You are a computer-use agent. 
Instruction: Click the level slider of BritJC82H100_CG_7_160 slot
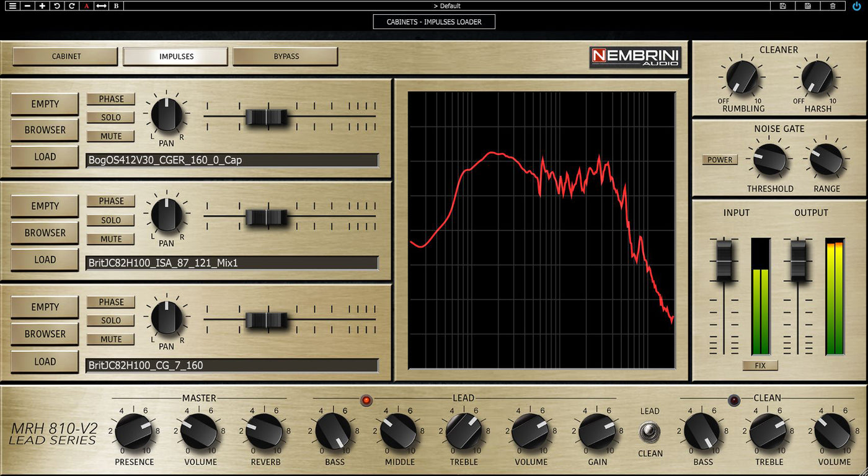(x=267, y=320)
